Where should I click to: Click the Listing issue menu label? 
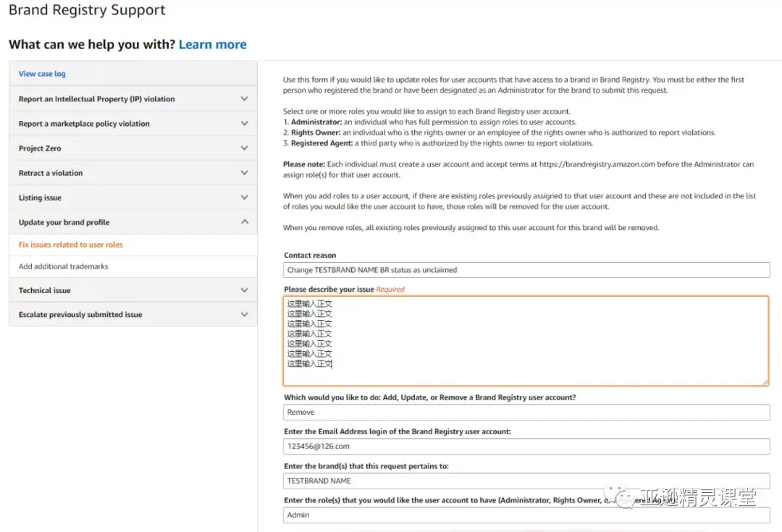point(40,198)
